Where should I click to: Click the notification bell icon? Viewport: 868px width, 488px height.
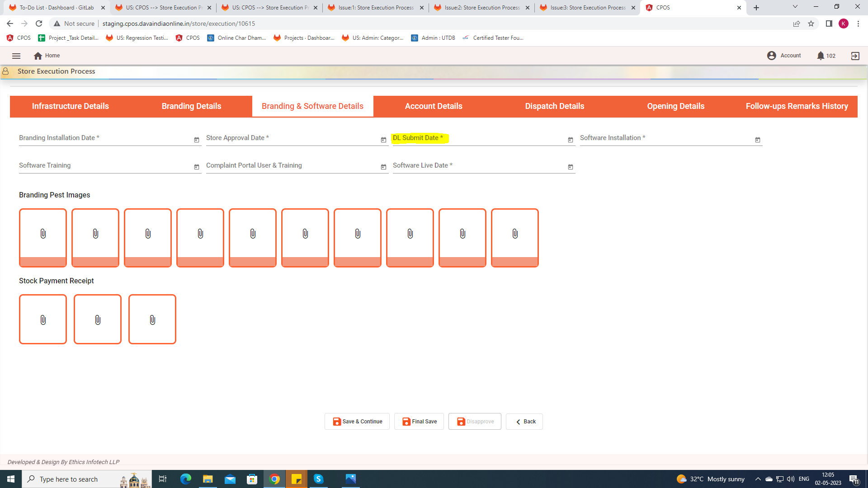coord(821,56)
